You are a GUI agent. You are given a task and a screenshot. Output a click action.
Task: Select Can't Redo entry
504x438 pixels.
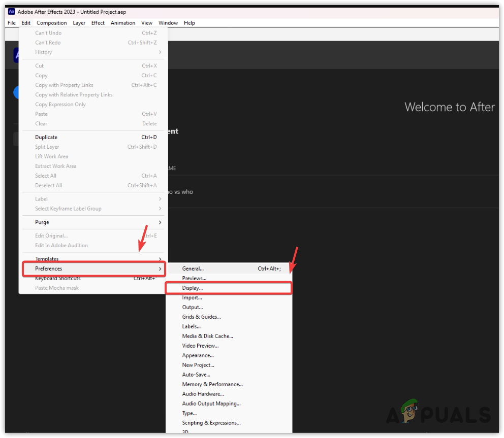[x=93, y=43]
